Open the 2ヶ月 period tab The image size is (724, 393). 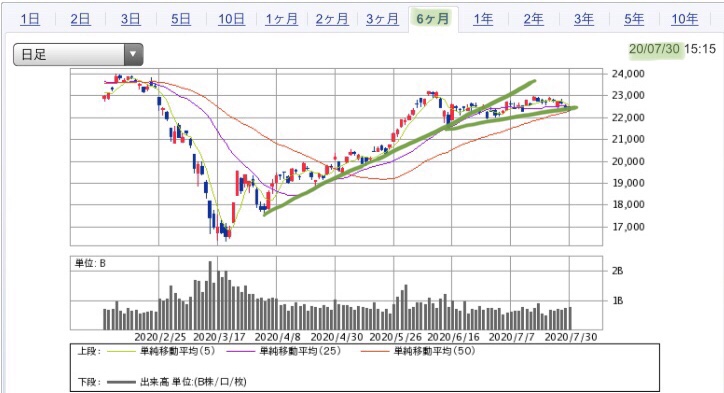click(332, 19)
